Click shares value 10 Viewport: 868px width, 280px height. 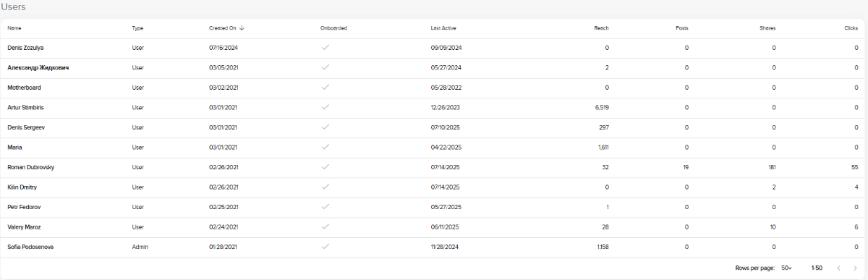(x=773, y=226)
